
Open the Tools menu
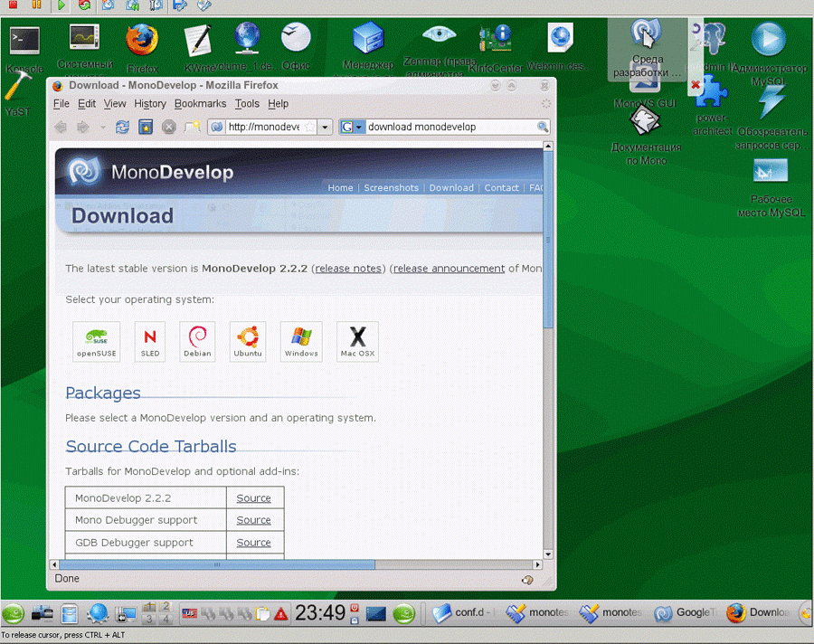point(247,103)
